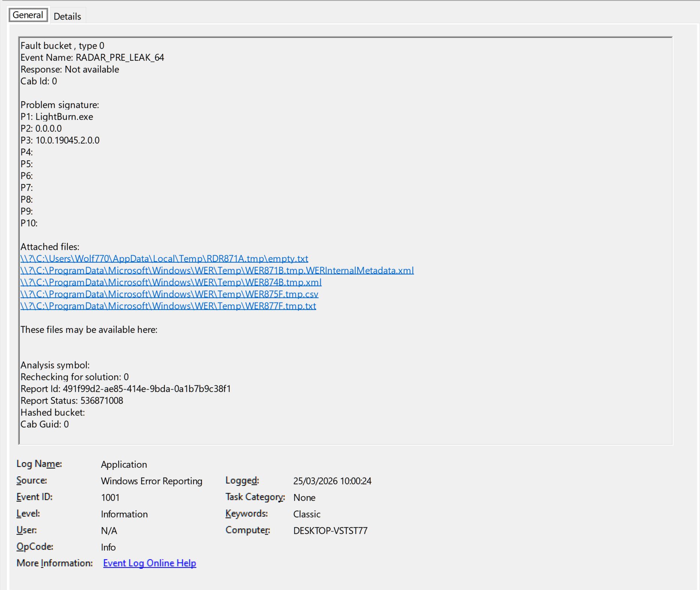The image size is (700, 590).
Task: Open the WERInternalMetadata.xml attached file link
Action: pyautogui.click(x=217, y=271)
